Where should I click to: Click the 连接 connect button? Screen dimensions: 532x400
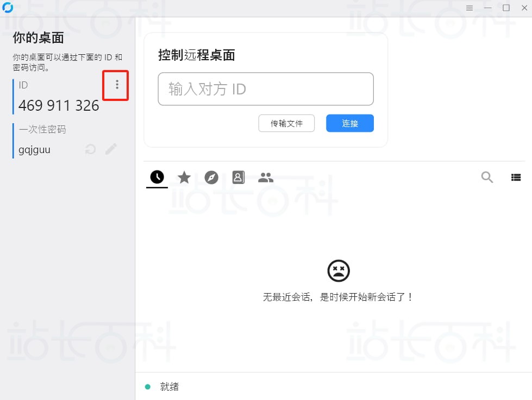point(349,123)
